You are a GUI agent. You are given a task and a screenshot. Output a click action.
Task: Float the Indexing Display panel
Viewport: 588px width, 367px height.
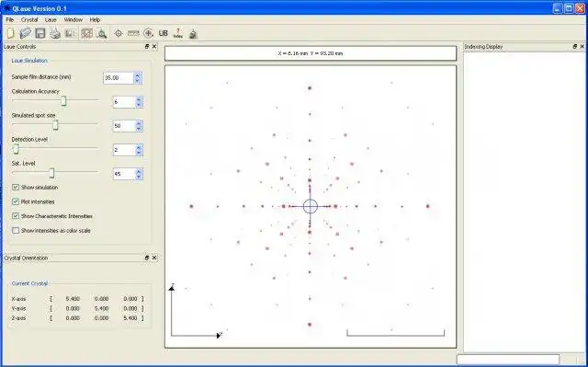tap(575, 47)
